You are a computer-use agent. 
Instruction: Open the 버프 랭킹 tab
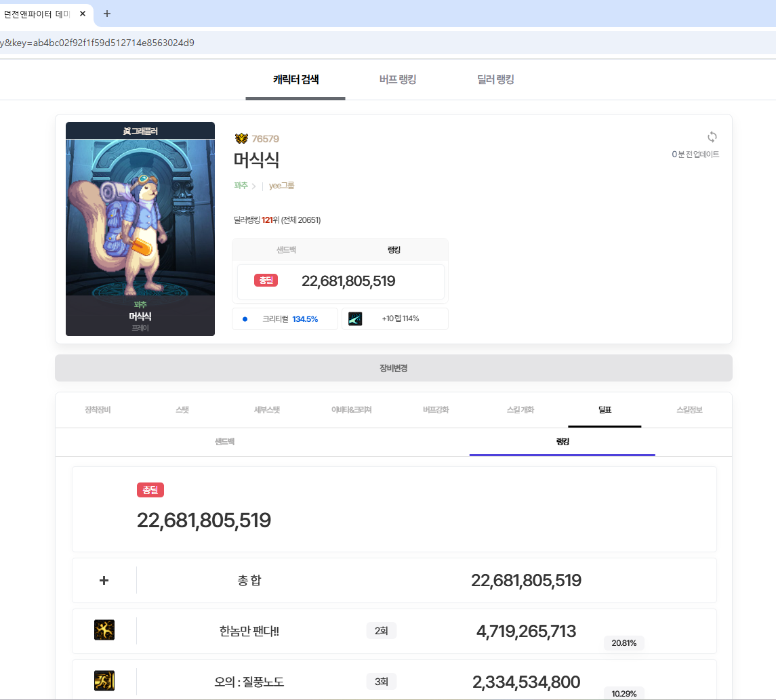click(398, 80)
